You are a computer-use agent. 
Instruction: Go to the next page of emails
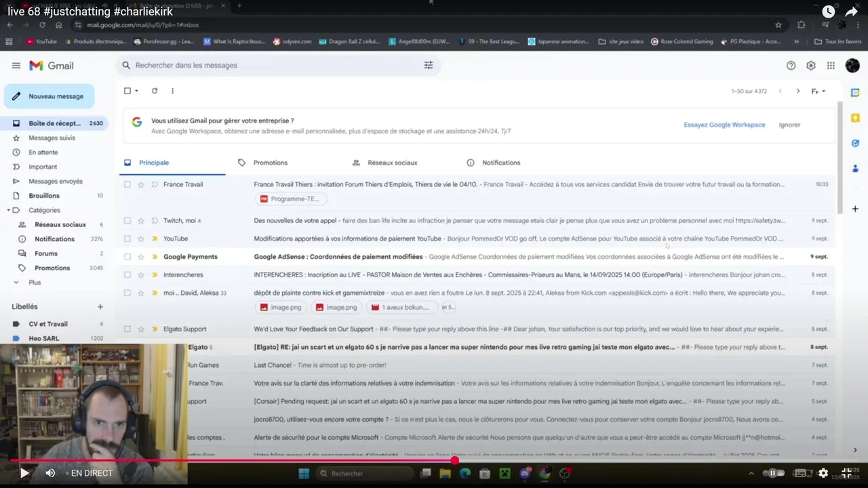(798, 91)
